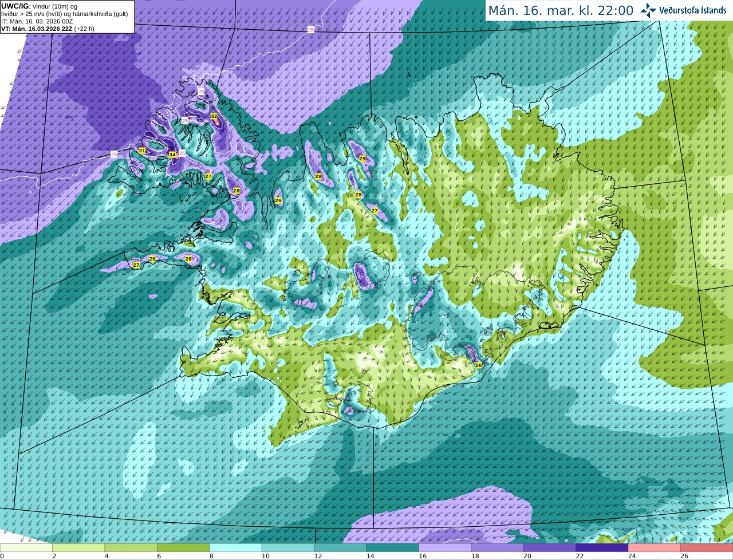Pick the 0–2 m/s palest legend swatch

point(26,548)
